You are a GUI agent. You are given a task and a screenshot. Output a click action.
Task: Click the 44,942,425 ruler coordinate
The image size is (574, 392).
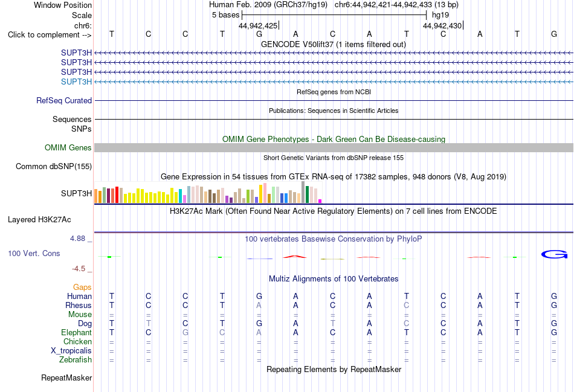[258, 25]
